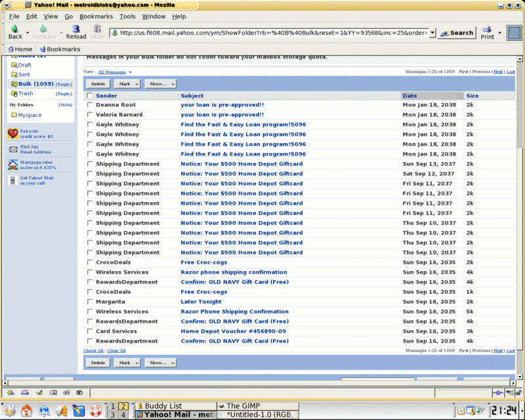Open the Draft mail folder
Viewport: 525px width, 420px height.
click(21, 65)
